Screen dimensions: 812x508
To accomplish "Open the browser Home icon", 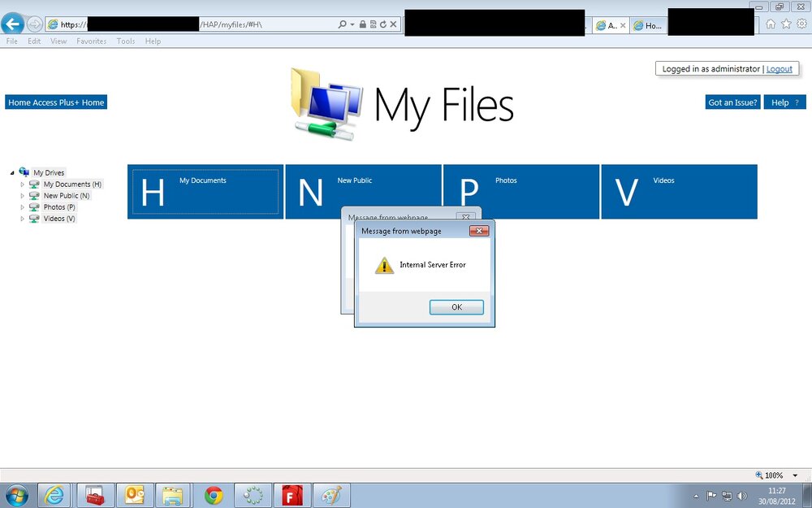I will click(771, 24).
